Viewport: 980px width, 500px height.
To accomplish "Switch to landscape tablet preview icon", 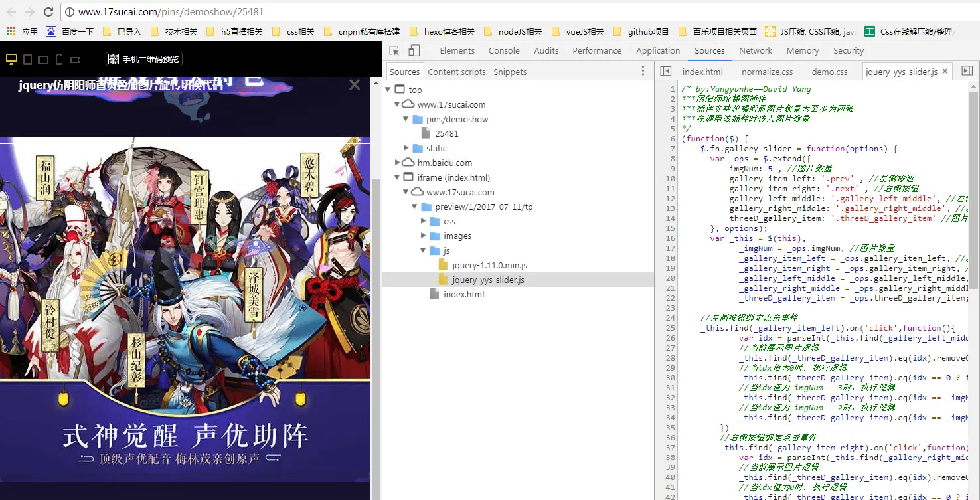I will coord(43,60).
